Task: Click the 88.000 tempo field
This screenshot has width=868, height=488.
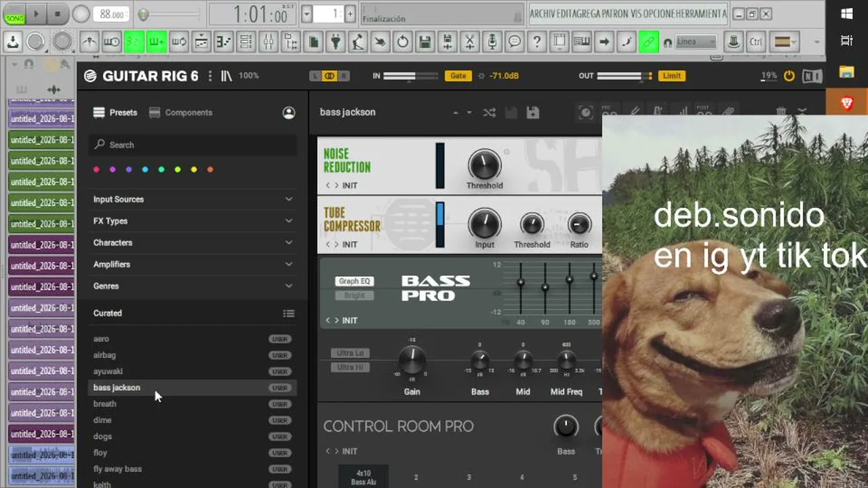Action: click(113, 14)
